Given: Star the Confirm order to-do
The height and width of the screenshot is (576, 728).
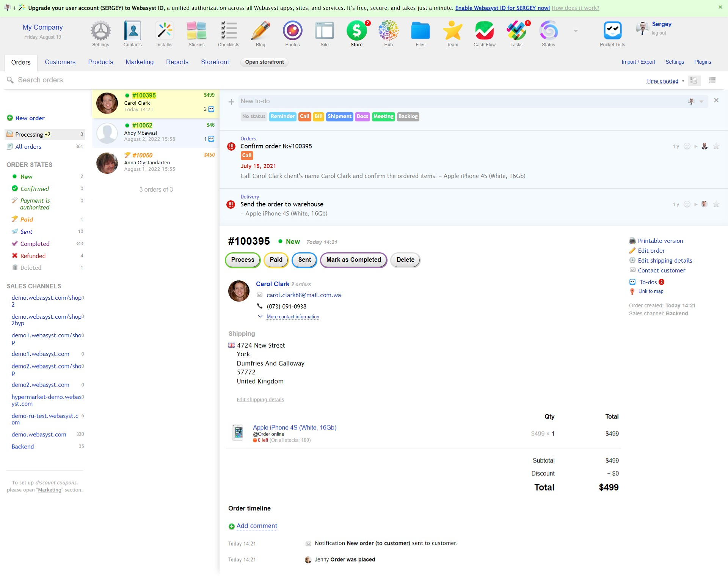Looking at the screenshot, I should [x=716, y=146].
